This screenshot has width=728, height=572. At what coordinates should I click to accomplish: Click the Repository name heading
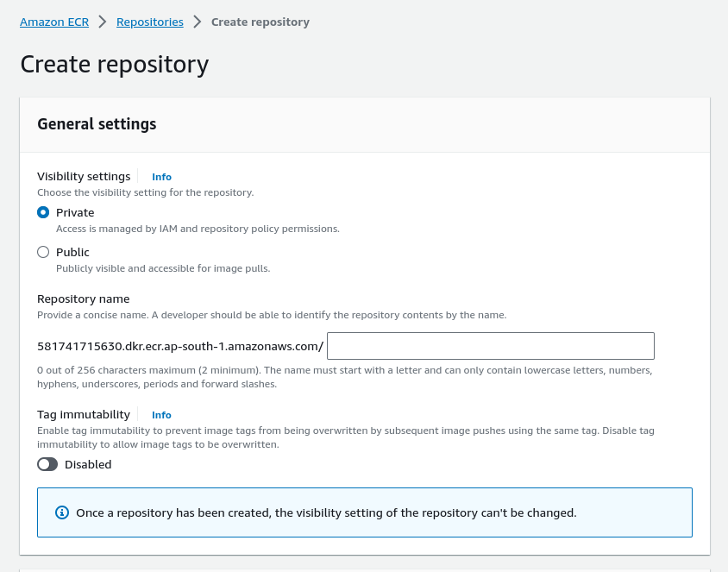click(83, 299)
